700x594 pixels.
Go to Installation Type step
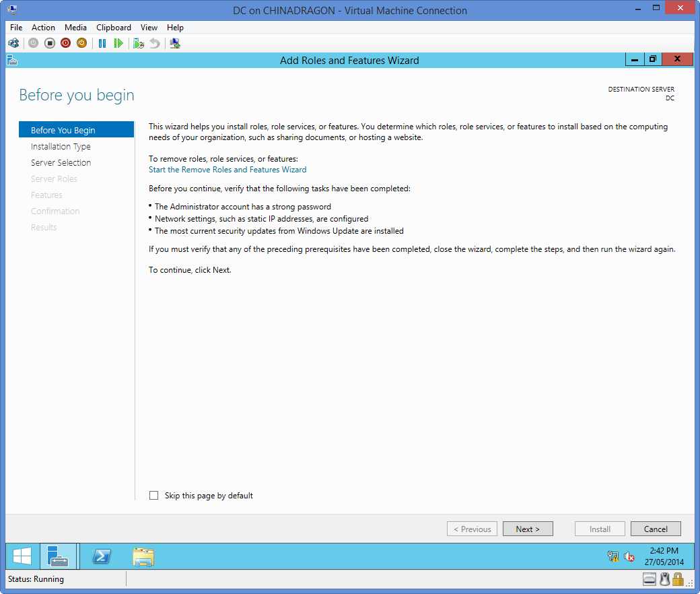pyautogui.click(x=61, y=147)
